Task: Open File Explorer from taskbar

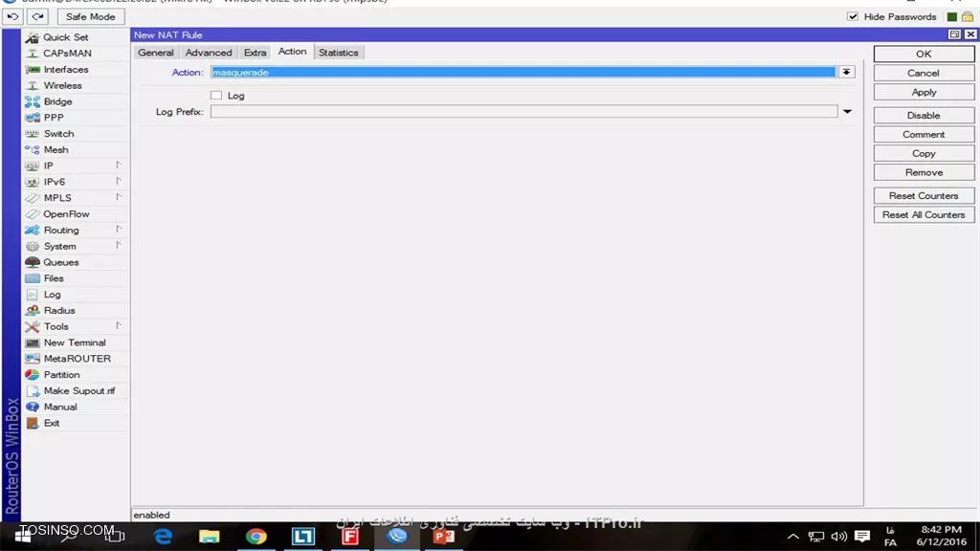Action: click(210, 537)
